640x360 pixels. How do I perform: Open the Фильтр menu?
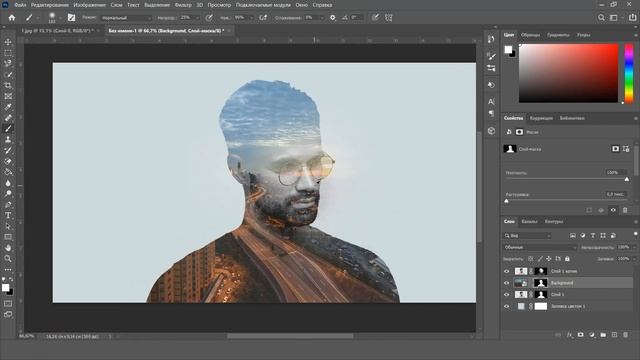click(183, 5)
